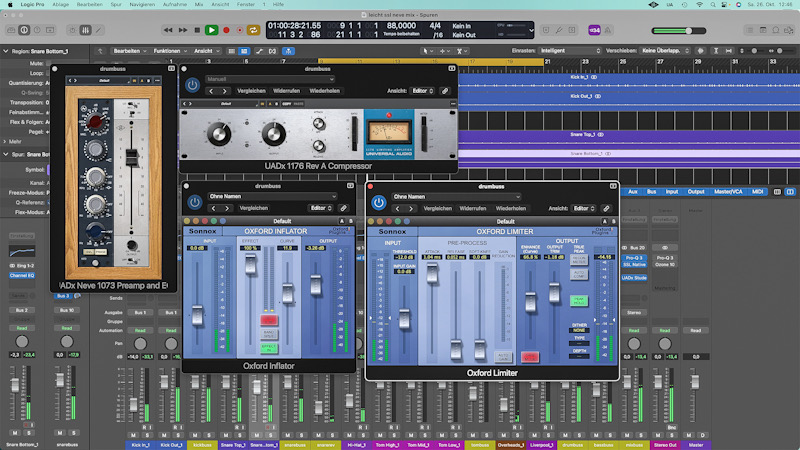Click the link chain icon in Limiter window
The image size is (800, 450).
coord(606,208)
